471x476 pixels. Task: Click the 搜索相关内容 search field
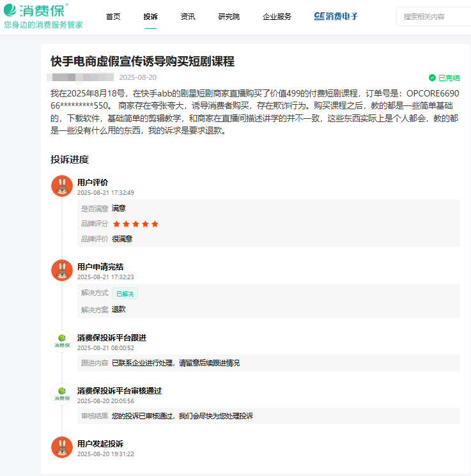435,17
